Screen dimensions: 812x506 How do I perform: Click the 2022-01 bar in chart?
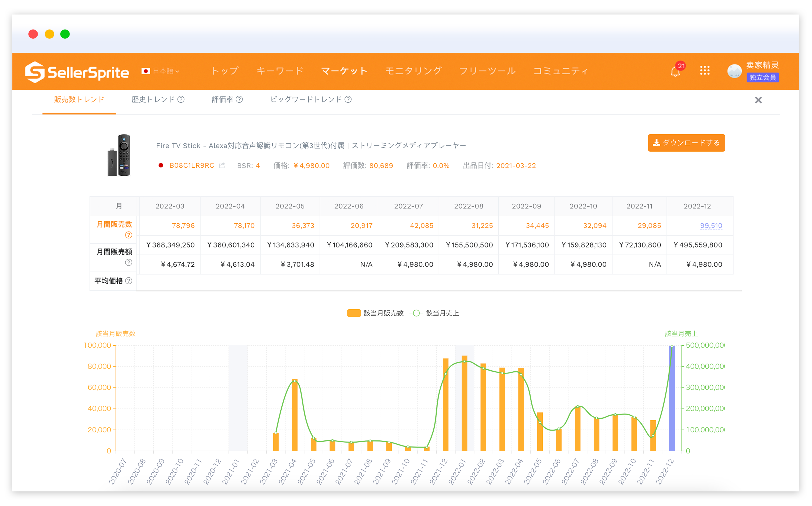click(464, 403)
